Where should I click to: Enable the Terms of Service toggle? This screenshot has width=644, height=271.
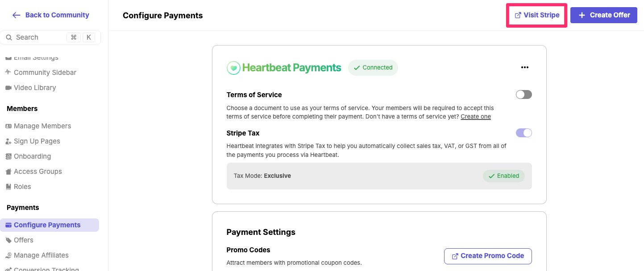point(524,94)
